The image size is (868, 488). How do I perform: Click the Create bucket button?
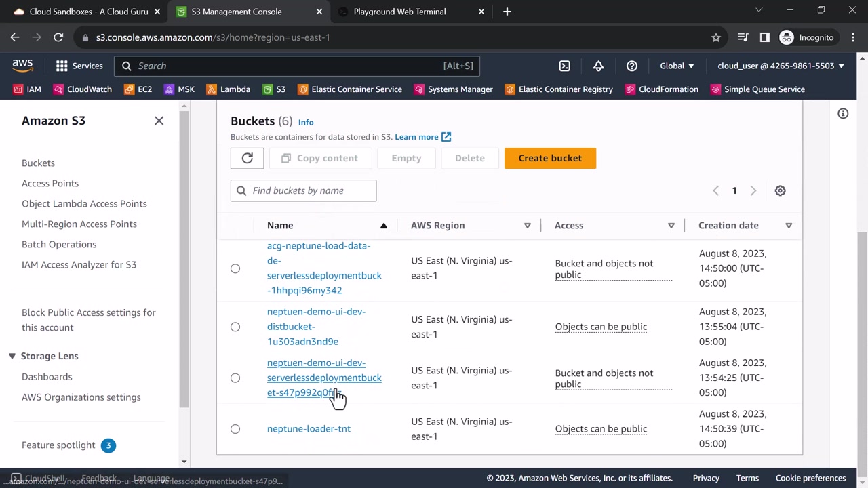point(550,158)
